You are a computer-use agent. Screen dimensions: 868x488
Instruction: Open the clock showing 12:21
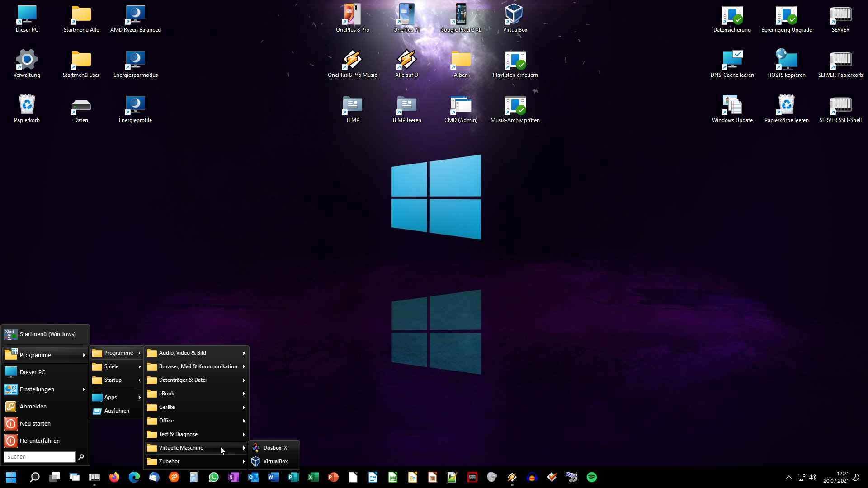(836, 477)
